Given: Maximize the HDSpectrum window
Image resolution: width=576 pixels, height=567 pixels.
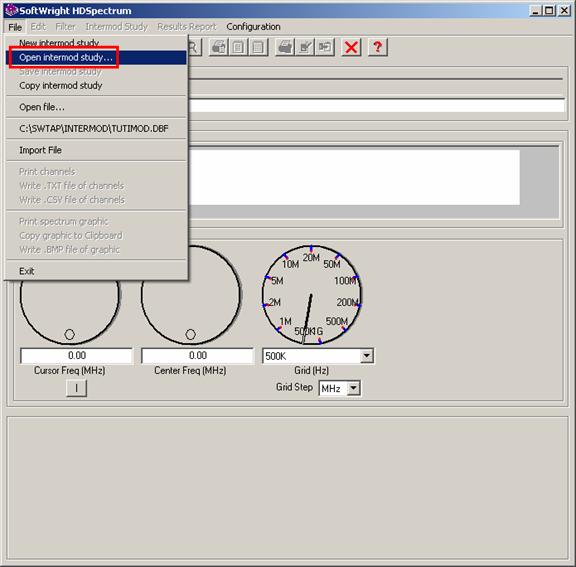Looking at the screenshot, I should (549, 11).
